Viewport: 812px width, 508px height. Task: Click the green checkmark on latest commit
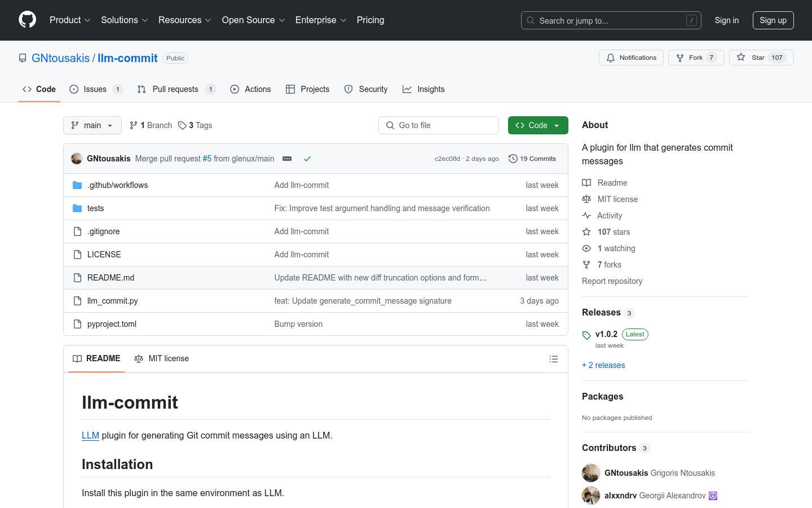coord(307,159)
